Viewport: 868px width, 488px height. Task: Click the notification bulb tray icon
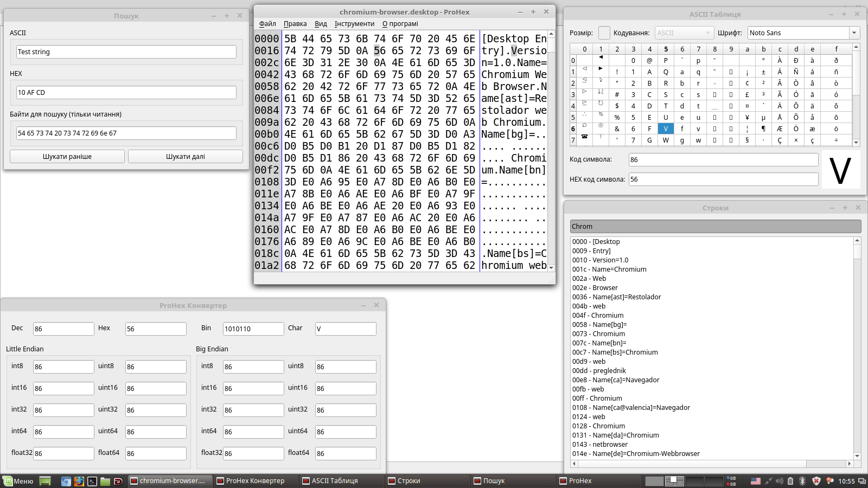(x=829, y=481)
